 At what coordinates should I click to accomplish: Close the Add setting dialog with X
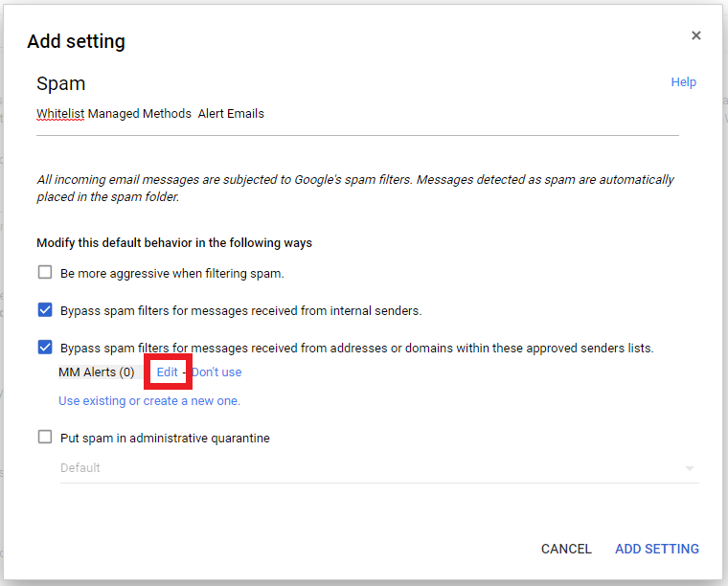click(x=696, y=35)
